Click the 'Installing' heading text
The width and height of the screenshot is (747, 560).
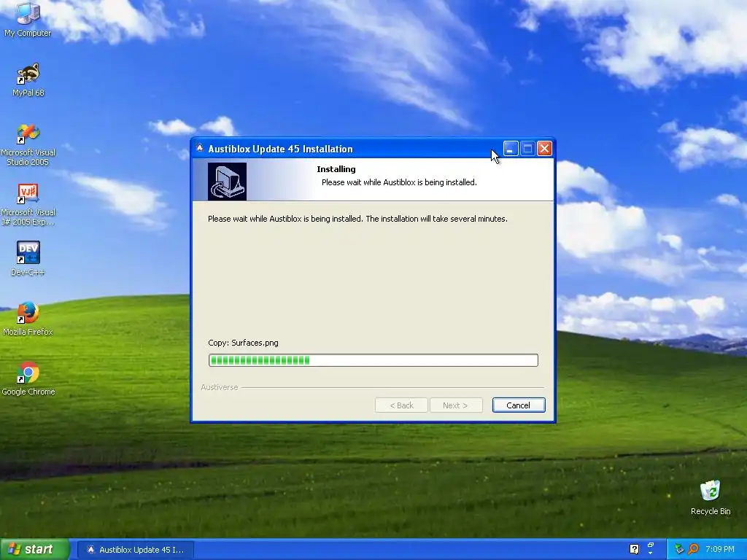pyautogui.click(x=336, y=169)
